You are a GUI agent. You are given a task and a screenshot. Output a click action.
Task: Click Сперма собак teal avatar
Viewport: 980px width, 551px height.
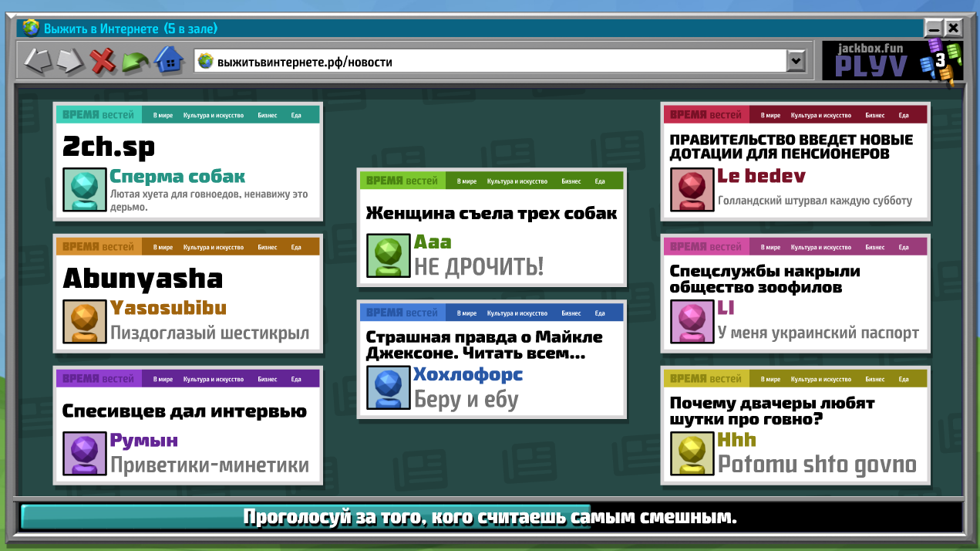point(84,190)
